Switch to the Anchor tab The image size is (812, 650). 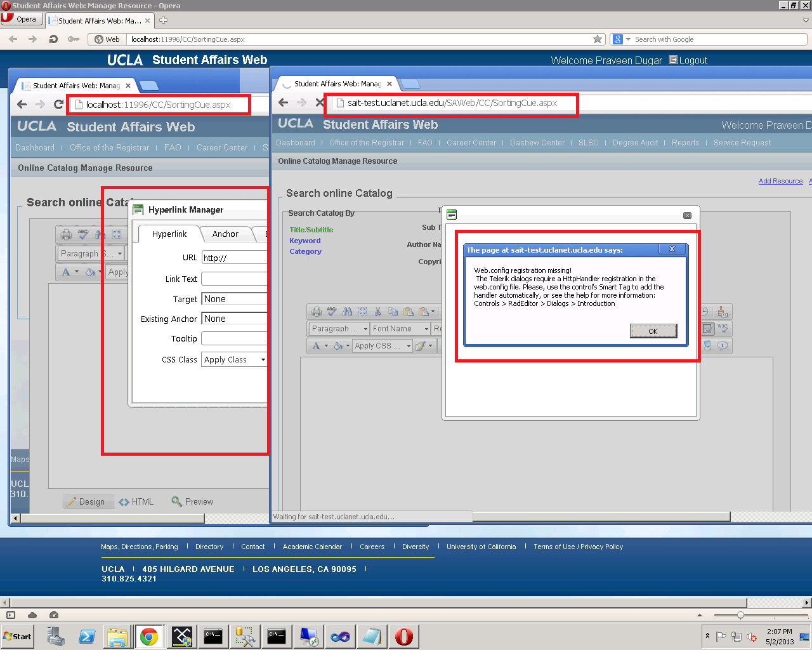(x=225, y=234)
